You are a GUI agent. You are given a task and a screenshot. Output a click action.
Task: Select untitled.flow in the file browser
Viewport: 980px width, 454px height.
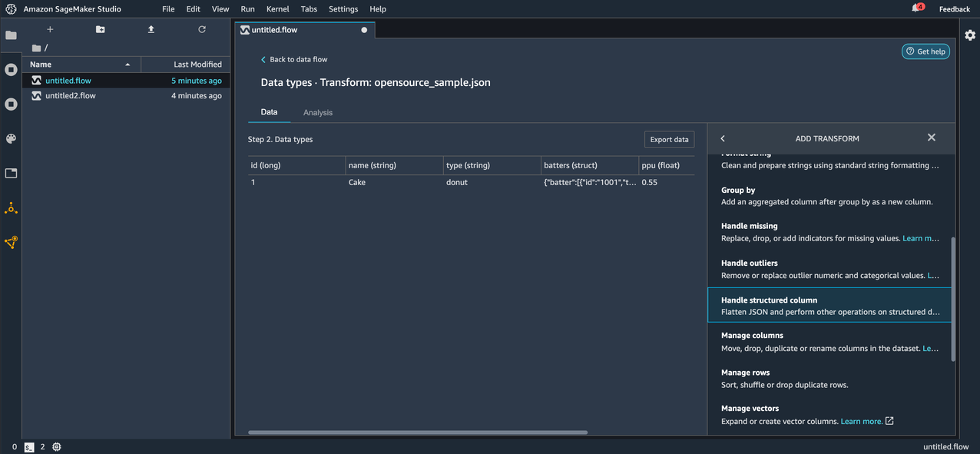[126, 81]
